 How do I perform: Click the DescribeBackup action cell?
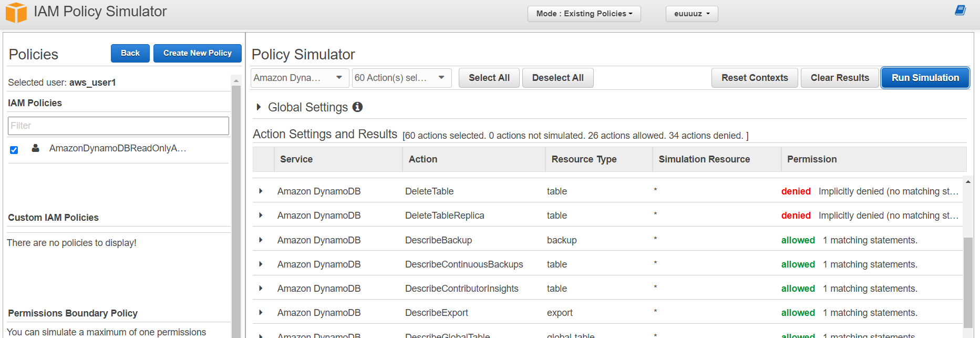438,240
